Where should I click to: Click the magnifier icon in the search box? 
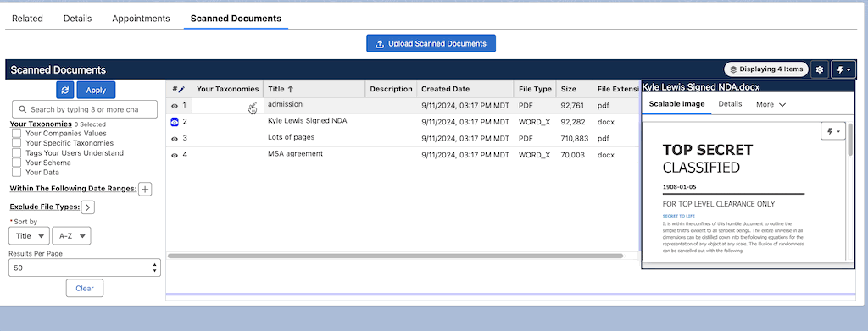coord(23,109)
